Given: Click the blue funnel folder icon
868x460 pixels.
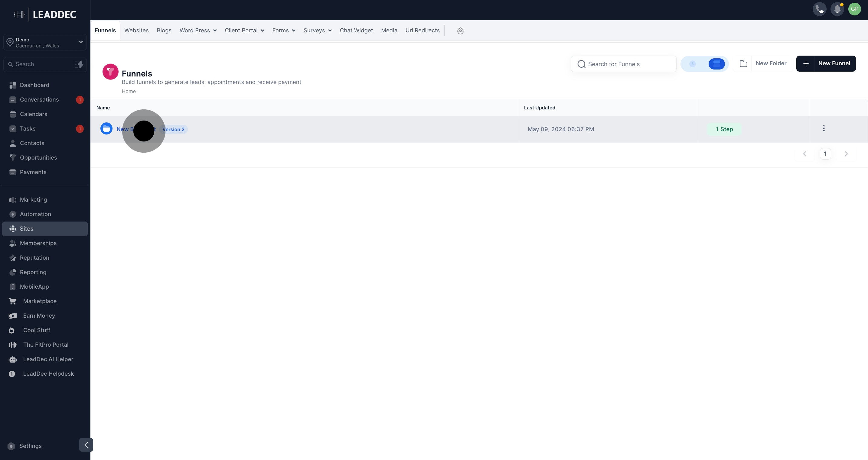Looking at the screenshot, I should (106, 129).
